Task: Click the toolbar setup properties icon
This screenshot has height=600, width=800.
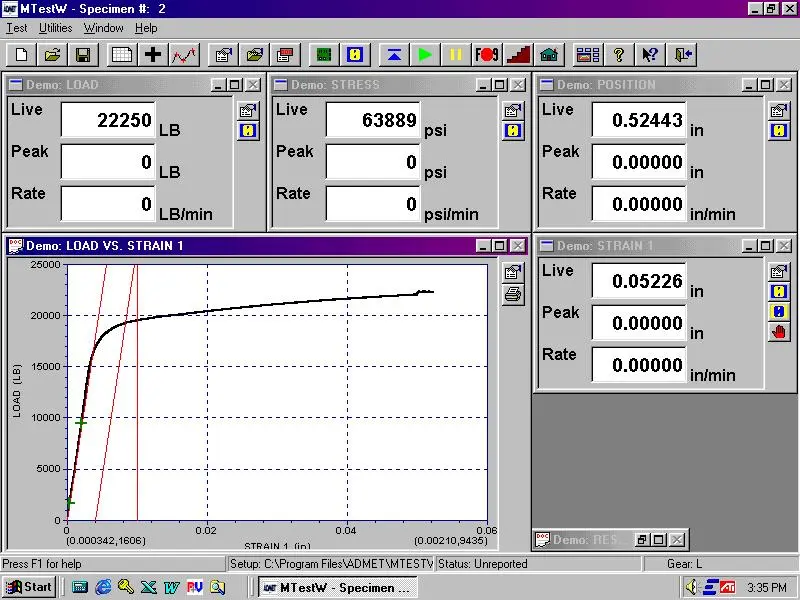Action: pos(223,54)
